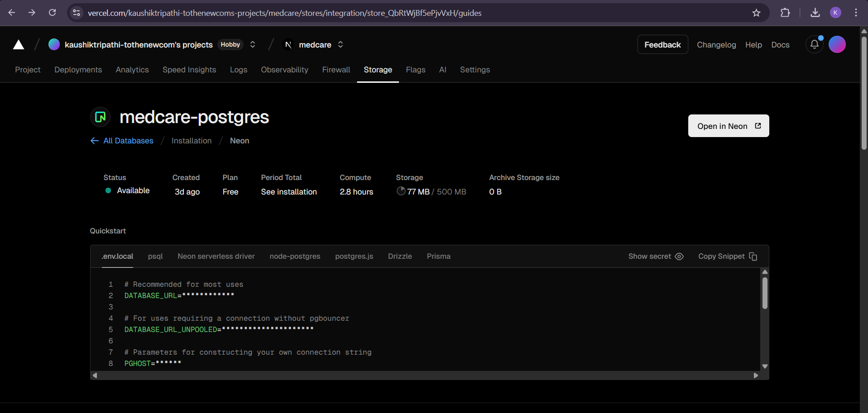868x413 pixels.
Task: Show node-postgres snippet
Action: (295, 256)
